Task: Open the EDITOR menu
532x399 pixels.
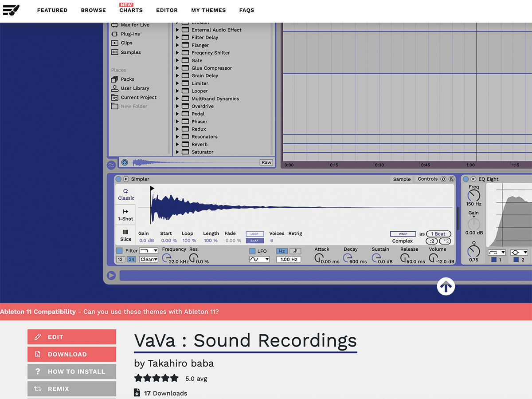Action: (167, 10)
